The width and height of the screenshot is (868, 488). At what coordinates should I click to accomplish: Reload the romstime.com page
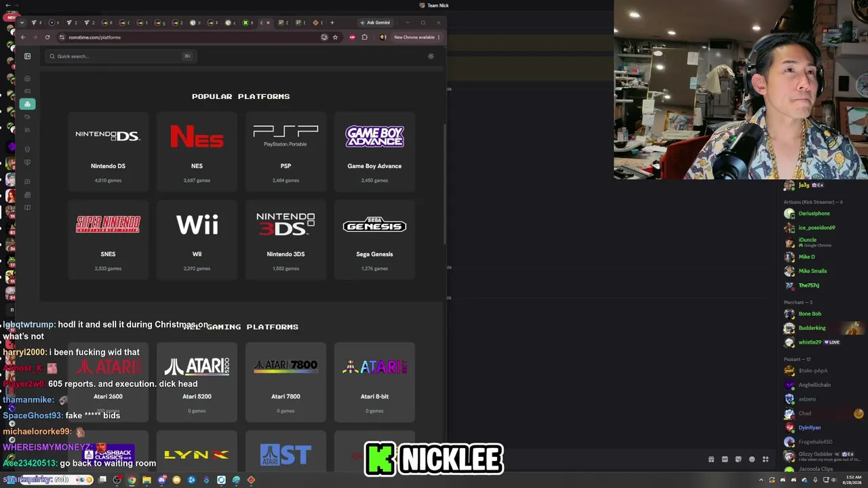(x=47, y=37)
